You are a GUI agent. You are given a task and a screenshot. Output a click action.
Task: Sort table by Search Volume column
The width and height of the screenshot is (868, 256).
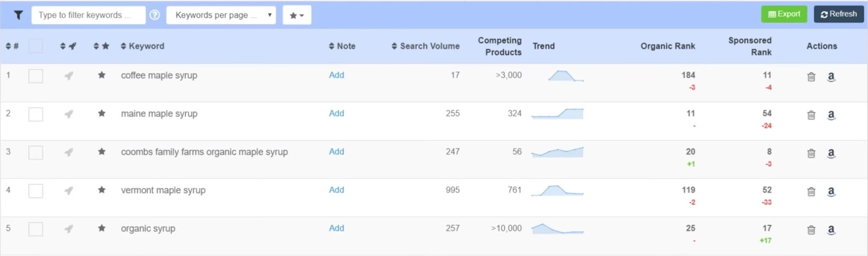point(425,46)
